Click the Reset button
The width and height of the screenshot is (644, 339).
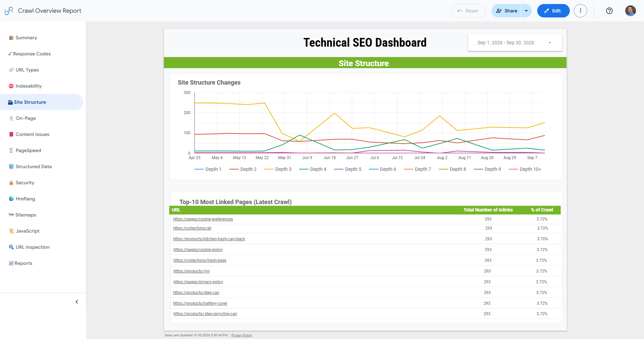(468, 11)
